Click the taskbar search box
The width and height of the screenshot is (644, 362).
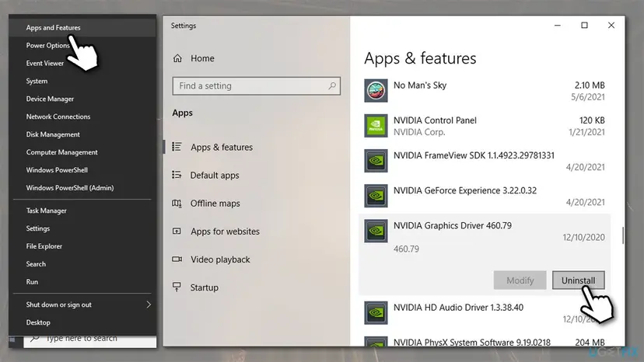tap(90, 341)
